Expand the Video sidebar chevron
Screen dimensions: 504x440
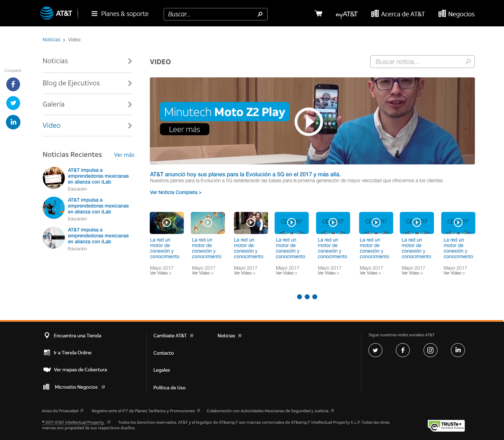tap(130, 126)
